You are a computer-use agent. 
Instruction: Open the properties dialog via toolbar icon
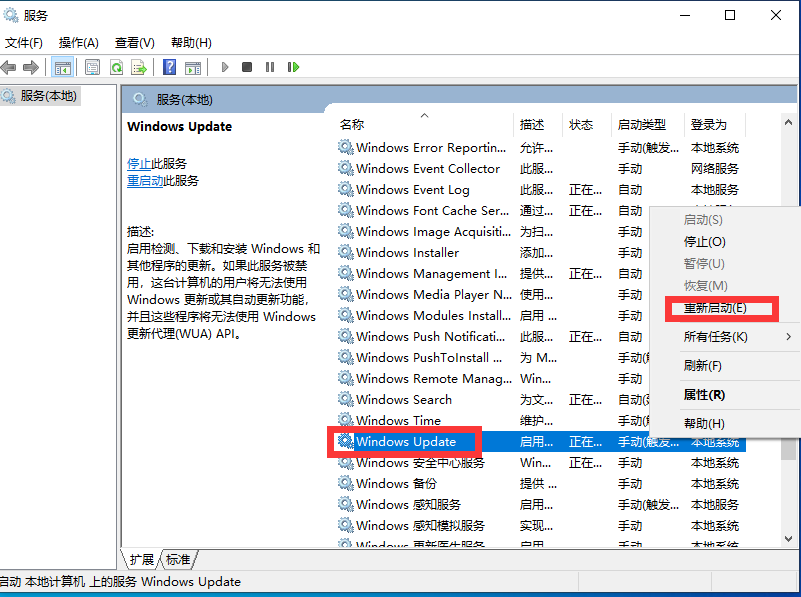(x=92, y=67)
